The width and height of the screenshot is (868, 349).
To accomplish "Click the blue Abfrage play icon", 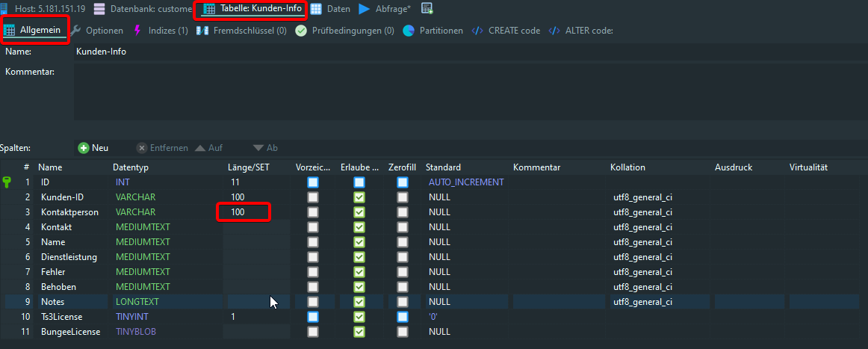I will pyautogui.click(x=364, y=9).
